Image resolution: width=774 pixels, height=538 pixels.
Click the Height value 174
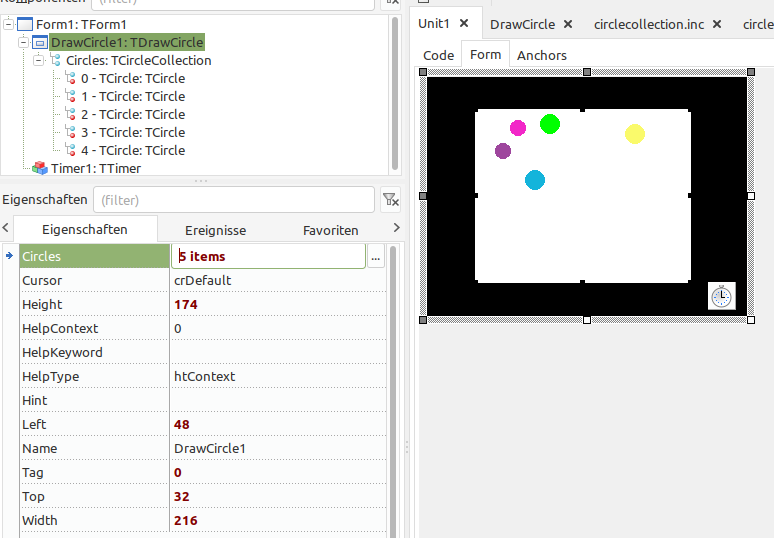point(186,305)
